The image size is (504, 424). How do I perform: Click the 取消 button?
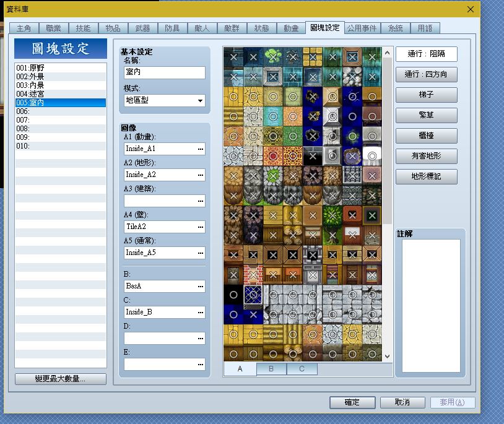[x=402, y=402]
